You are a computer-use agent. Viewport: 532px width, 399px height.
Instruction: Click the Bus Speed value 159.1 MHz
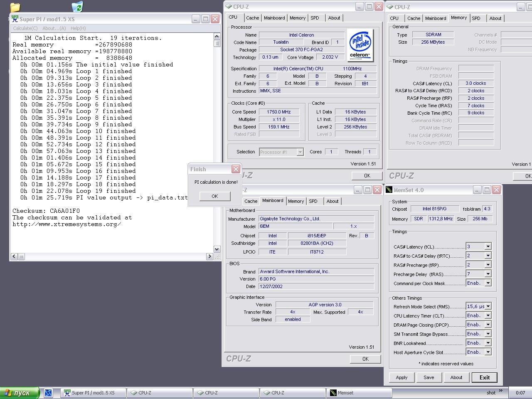279,127
